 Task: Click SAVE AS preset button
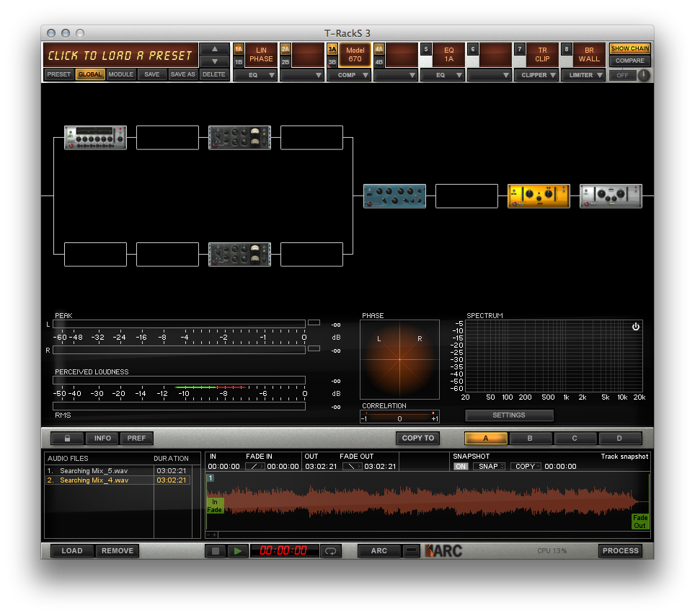coord(183,74)
